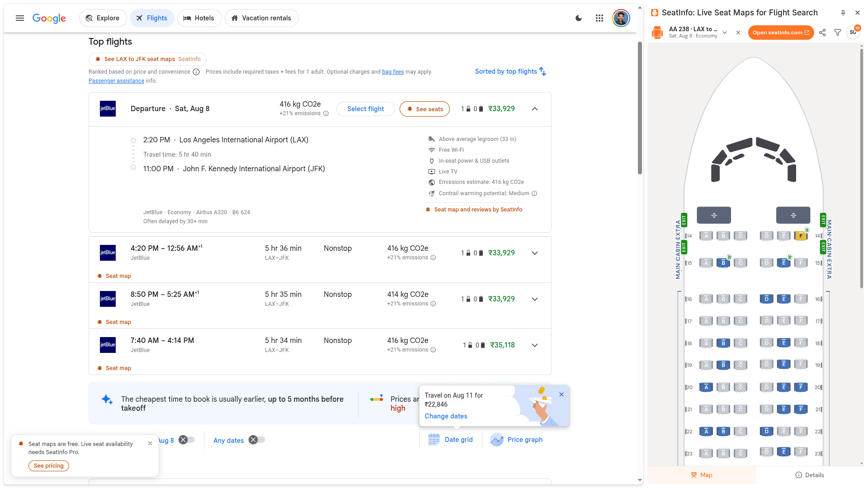Select the Details tab in SeatInfo panel
Screen dimensions: 868x488
[x=810, y=475]
